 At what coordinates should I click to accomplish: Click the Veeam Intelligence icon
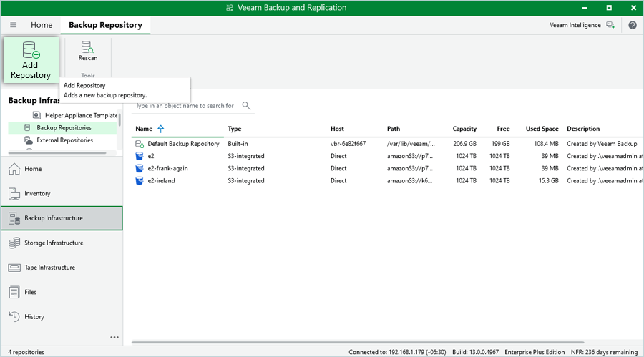pos(610,25)
